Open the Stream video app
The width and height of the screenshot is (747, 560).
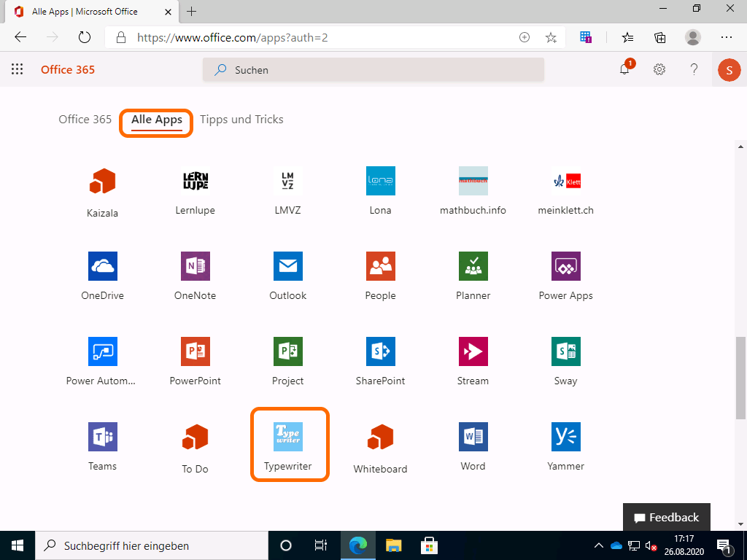pos(473,352)
